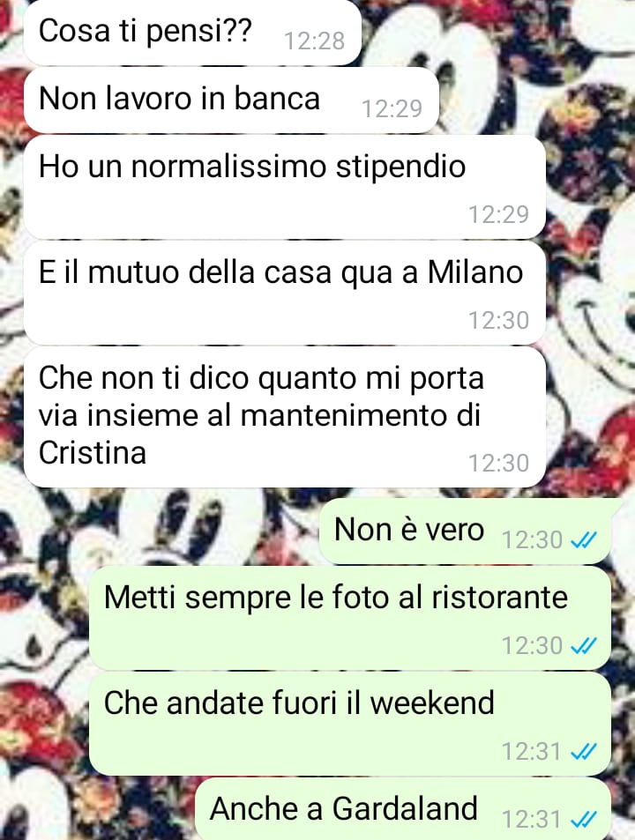Select the 'Non lavoro in banca' message
635x840 pixels.
(231, 100)
